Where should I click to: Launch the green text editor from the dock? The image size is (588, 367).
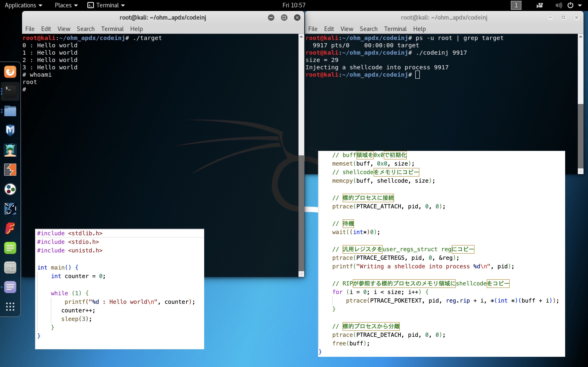pyautogui.click(x=10, y=248)
